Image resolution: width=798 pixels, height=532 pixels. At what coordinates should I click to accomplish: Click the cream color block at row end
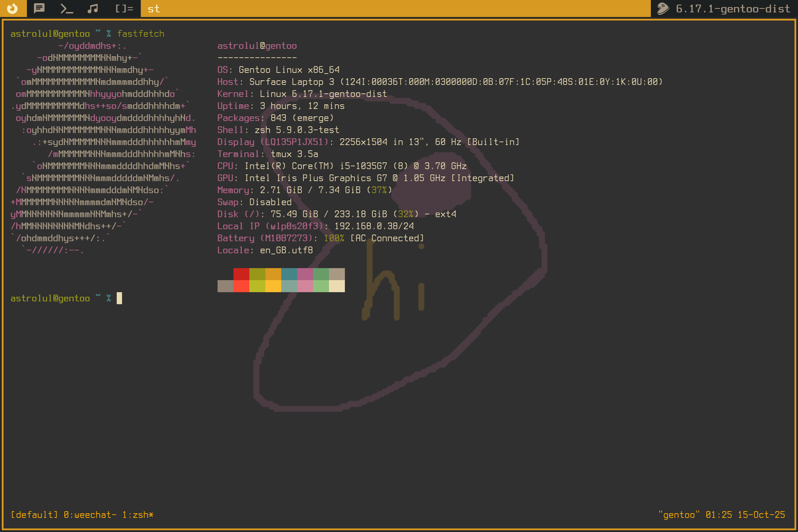click(337, 286)
